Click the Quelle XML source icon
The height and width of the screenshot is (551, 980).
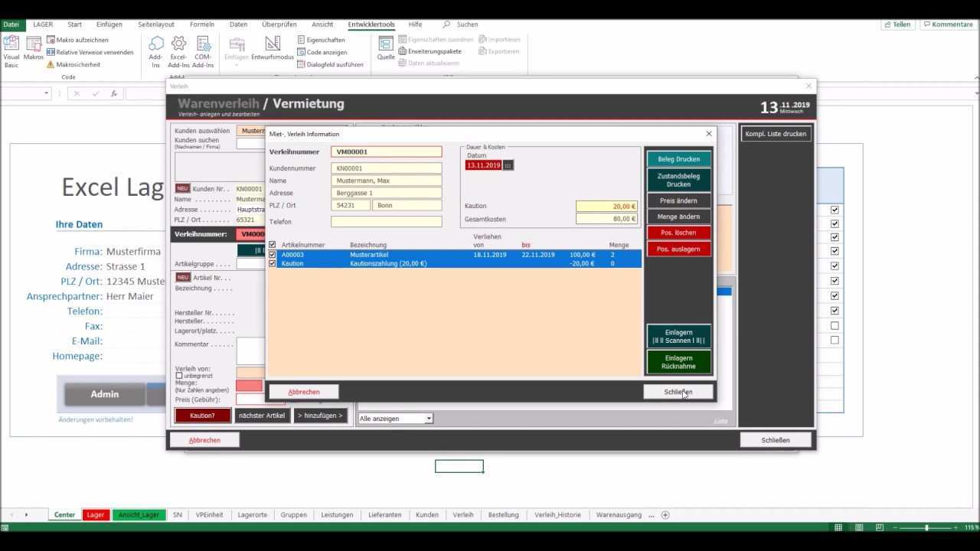(x=386, y=46)
